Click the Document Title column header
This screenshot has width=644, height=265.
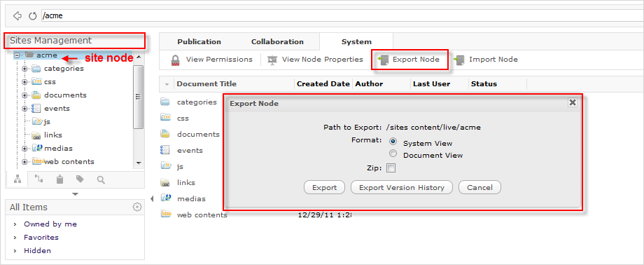[206, 84]
